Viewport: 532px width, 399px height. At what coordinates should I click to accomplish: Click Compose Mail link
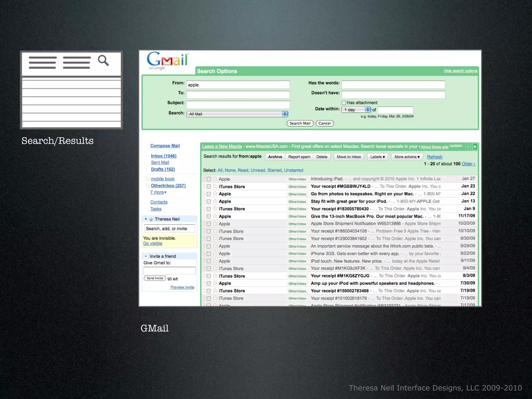pos(165,146)
